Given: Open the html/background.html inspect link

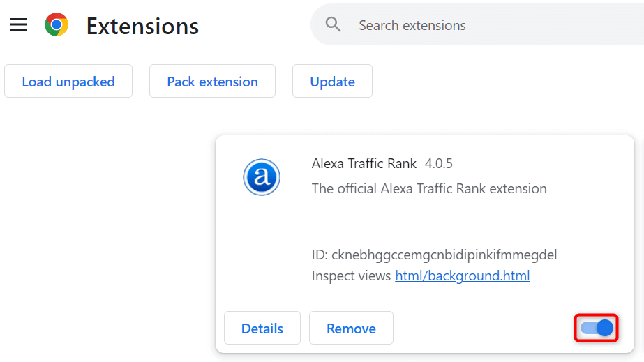Looking at the screenshot, I should click(x=463, y=276).
